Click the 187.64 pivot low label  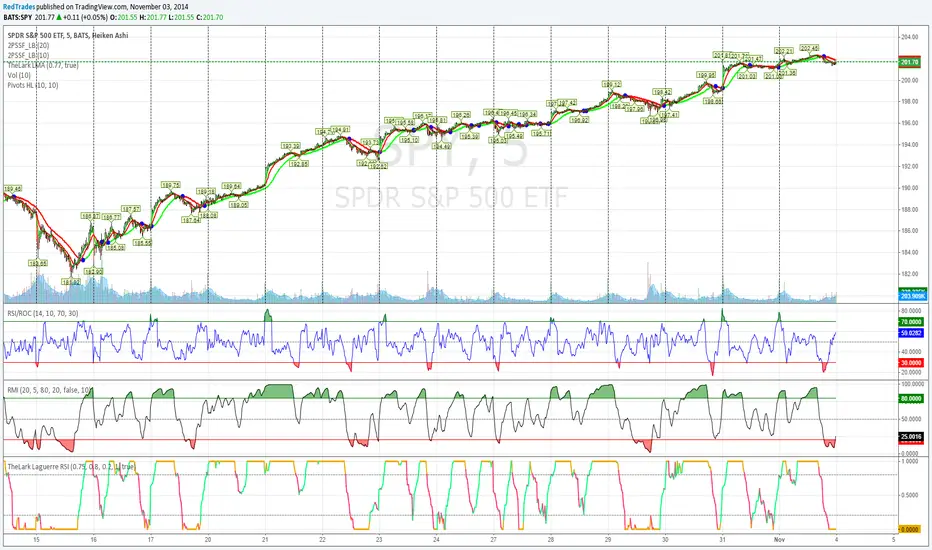pyautogui.click(x=191, y=220)
